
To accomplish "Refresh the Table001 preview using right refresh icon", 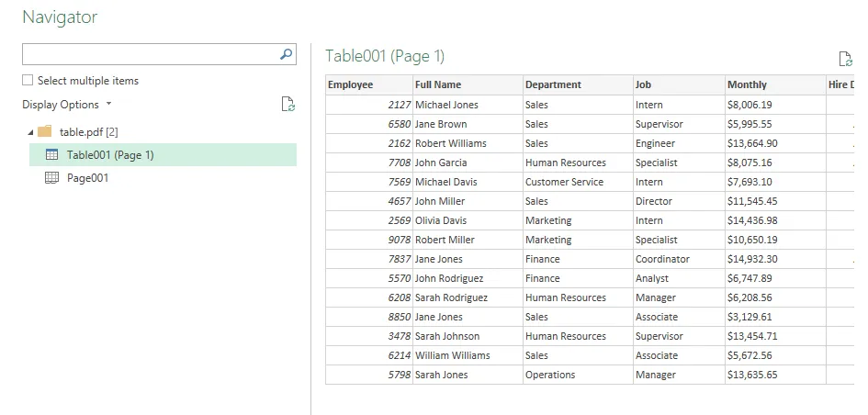I will [845, 59].
